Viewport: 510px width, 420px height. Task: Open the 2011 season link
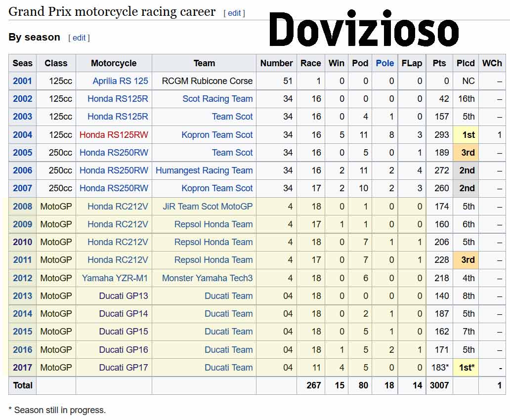point(22,260)
